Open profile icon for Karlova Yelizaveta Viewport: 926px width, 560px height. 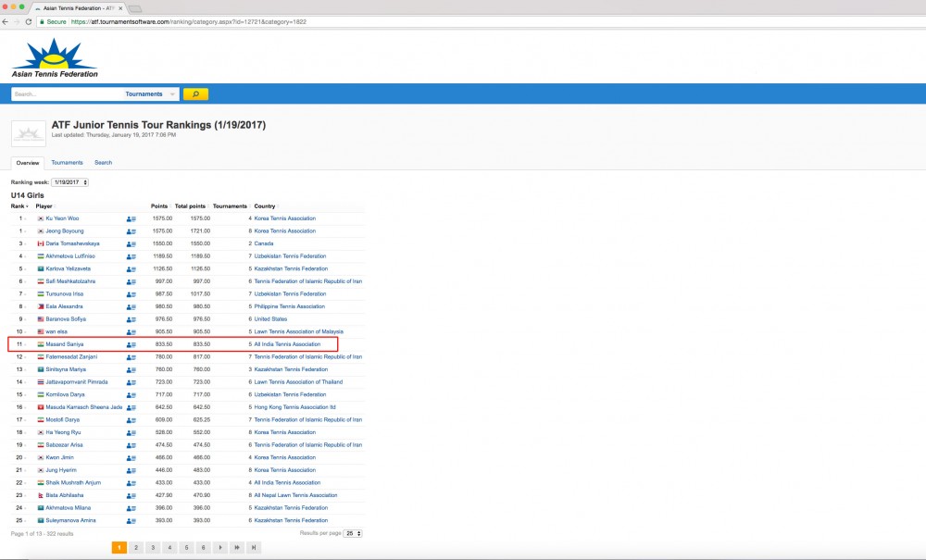pyautogui.click(x=131, y=269)
